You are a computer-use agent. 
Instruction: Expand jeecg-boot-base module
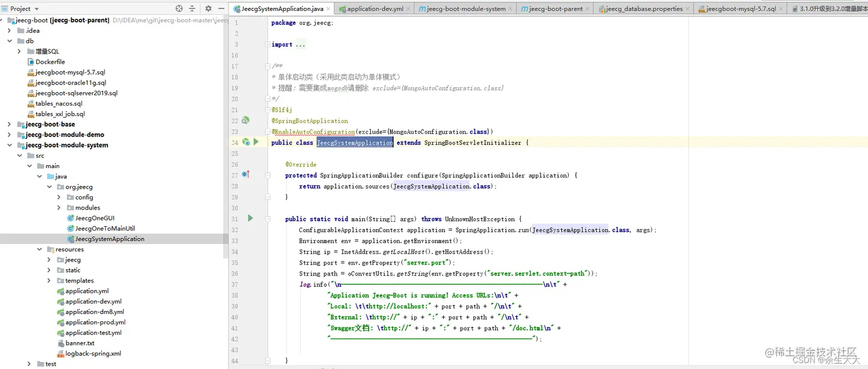point(10,124)
